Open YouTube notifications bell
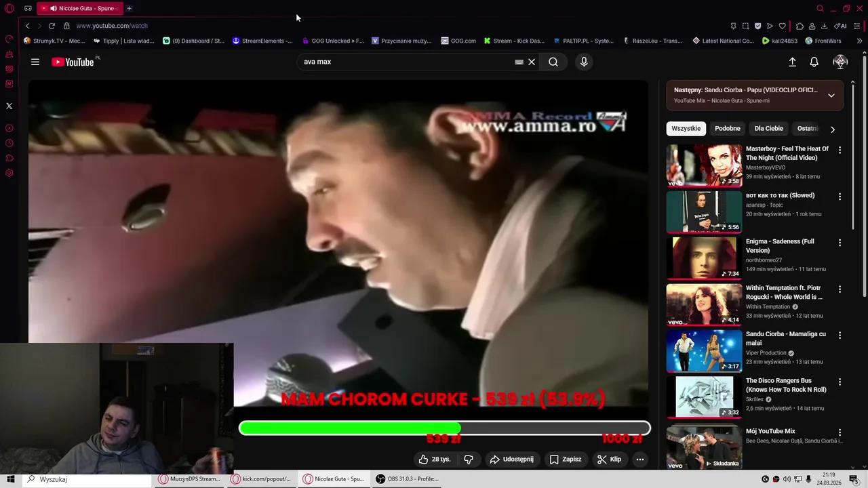Screen dimensions: 868x488 click(814, 62)
